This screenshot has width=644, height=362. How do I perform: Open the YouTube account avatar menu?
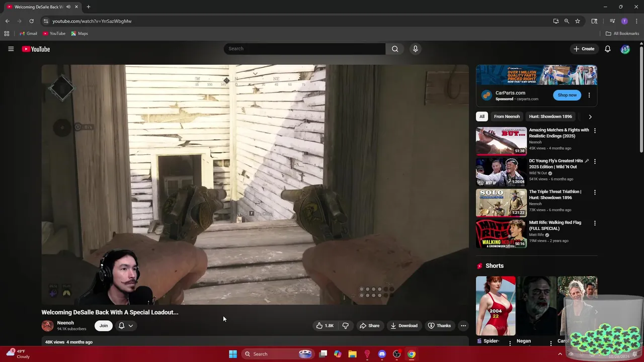click(x=625, y=49)
